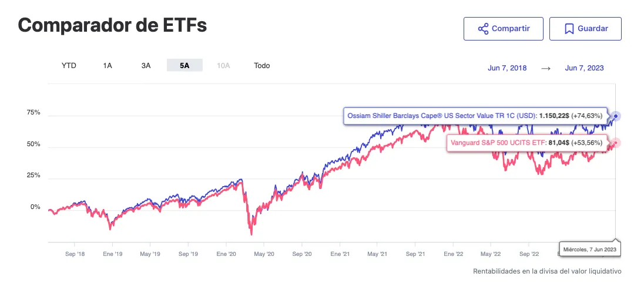
Task: Show the full history with Todo
Action: coord(262,66)
